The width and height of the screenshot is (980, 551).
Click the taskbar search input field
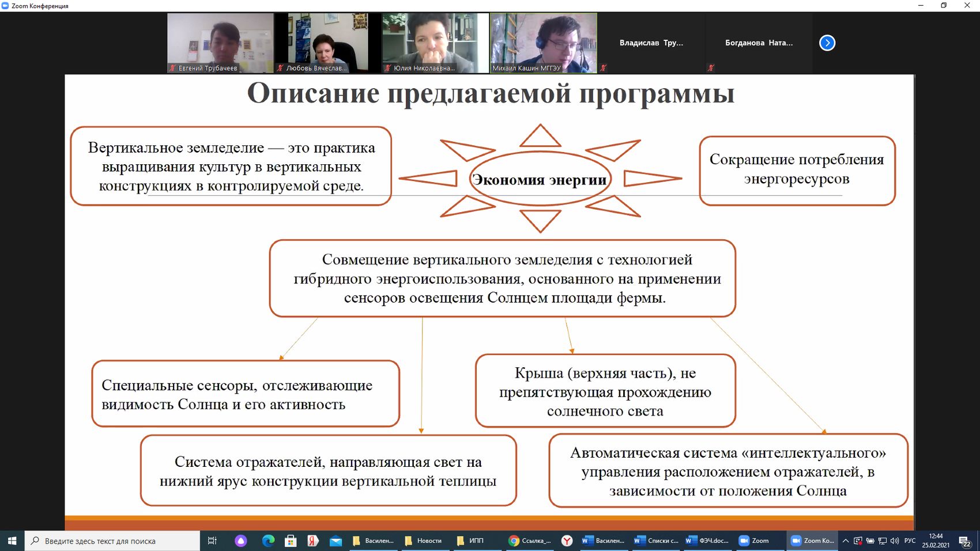coord(112,541)
